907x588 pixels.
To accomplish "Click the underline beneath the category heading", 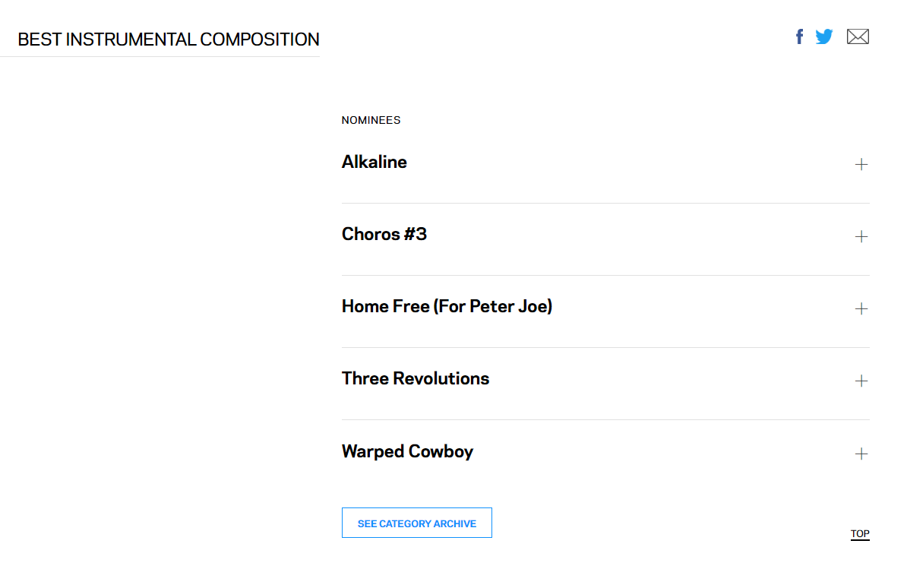I will pos(160,57).
